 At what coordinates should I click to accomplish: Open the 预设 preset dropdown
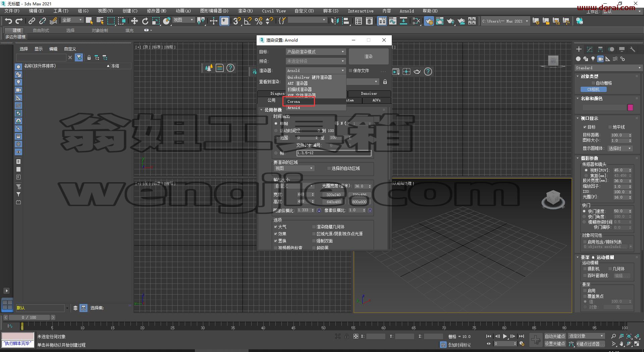(x=315, y=61)
